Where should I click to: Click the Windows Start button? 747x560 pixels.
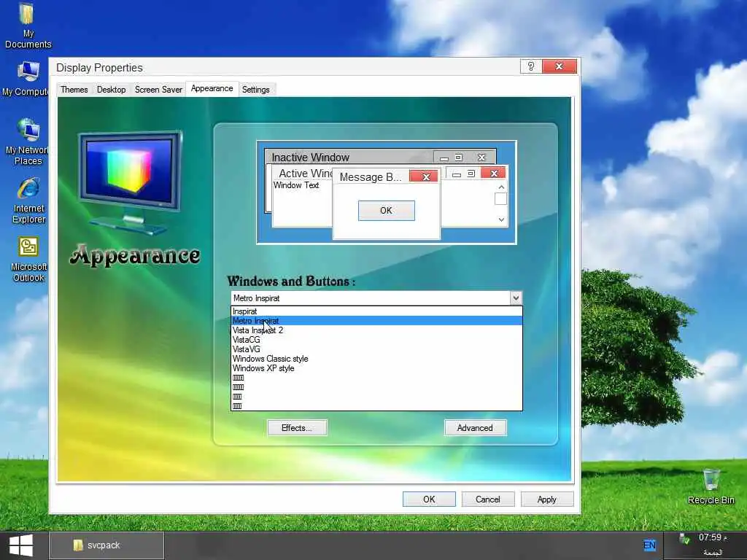(21, 545)
